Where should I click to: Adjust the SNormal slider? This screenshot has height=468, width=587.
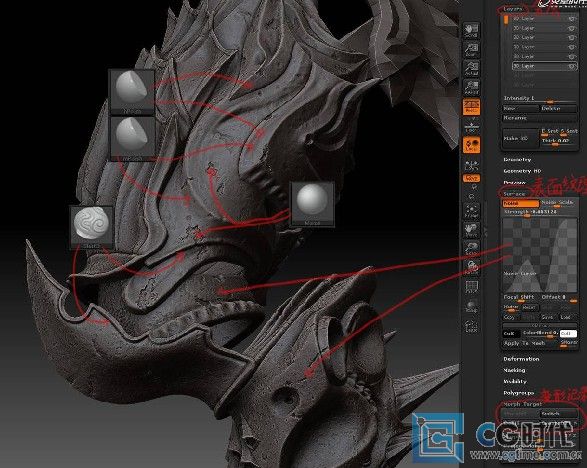pos(568,343)
